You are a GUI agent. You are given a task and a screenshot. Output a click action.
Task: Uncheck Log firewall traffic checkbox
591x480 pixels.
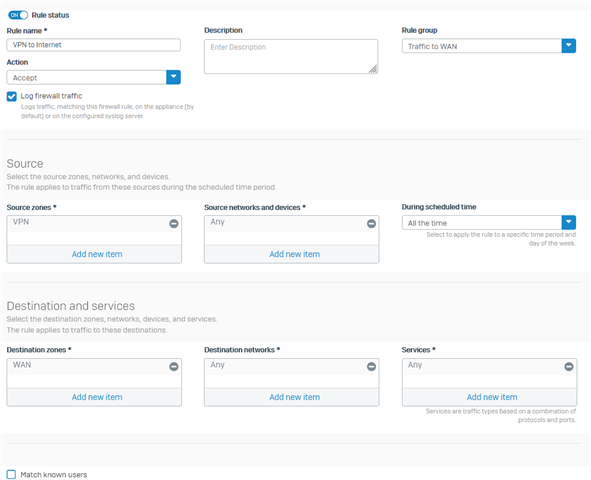[12, 96]
